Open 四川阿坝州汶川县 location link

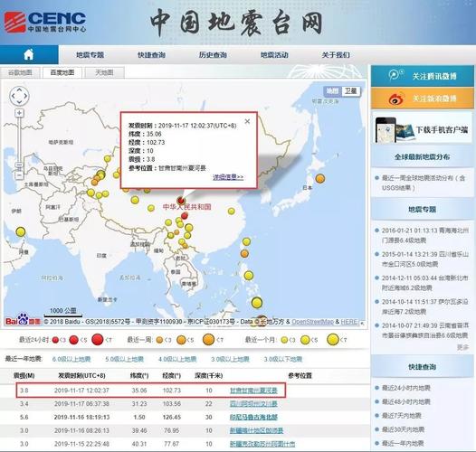click(253, 404)
